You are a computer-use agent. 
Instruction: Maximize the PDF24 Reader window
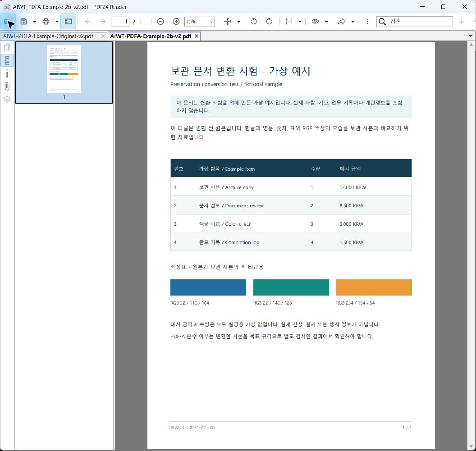(x=443, y=7)
